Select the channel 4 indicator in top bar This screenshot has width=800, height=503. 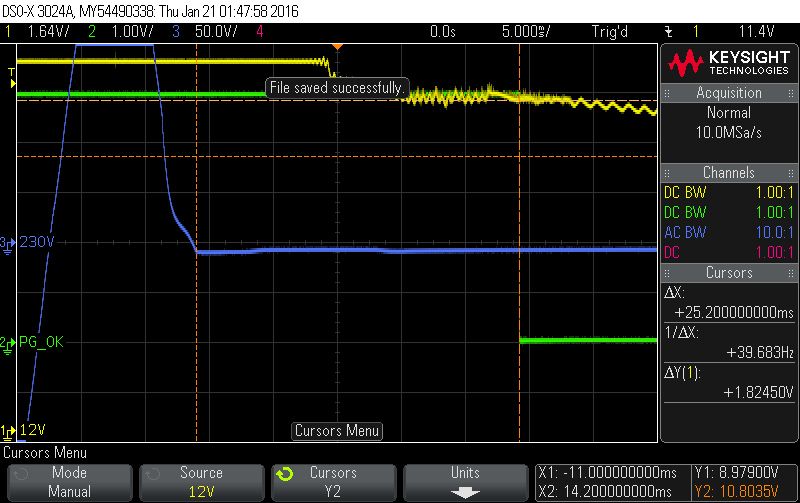click(260, 32)
